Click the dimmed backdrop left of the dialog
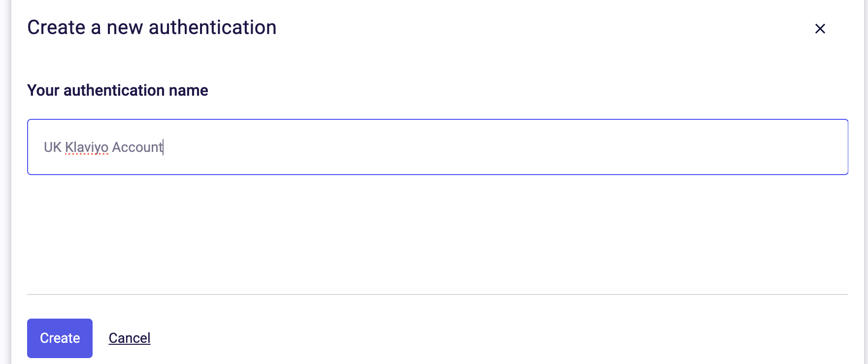868x364 pixels. (x=5, y=182)
